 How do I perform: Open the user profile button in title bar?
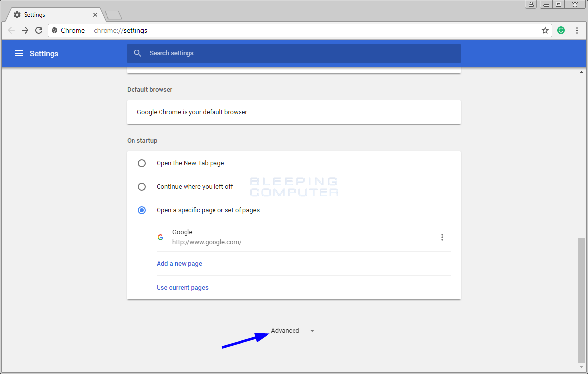531,4
